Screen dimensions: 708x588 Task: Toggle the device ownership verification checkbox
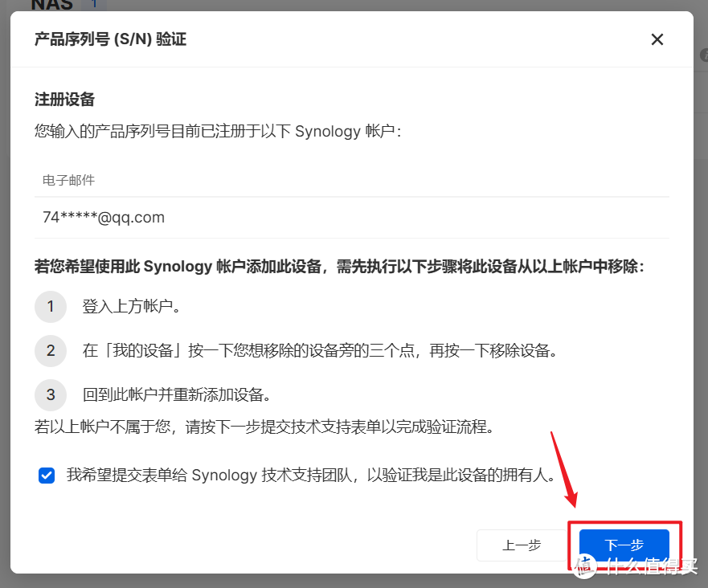pos(47,475)
